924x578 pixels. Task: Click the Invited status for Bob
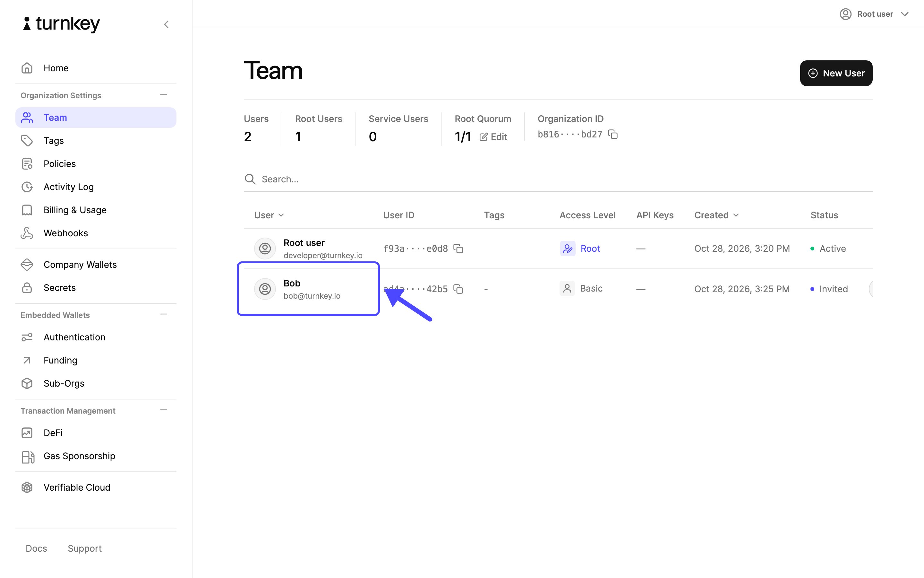[829, 289]
